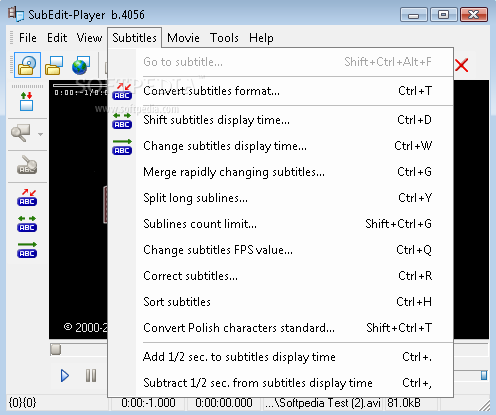Choose Convert subtitles format...
The image size is (496, 415).
281,91
